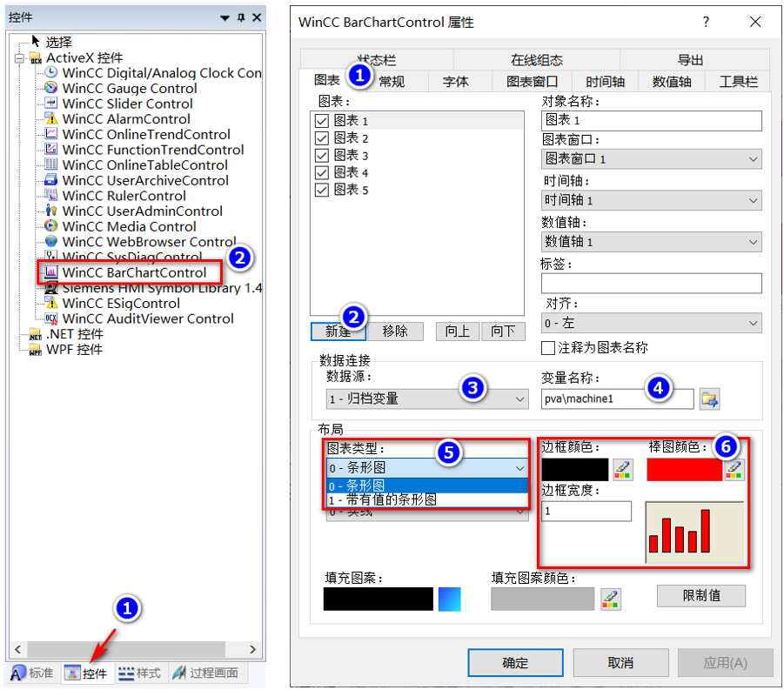Screen dimensions: 784x690
Task: Select the WinCC UserAdminControl icon
Action: (x=51, y=211)
